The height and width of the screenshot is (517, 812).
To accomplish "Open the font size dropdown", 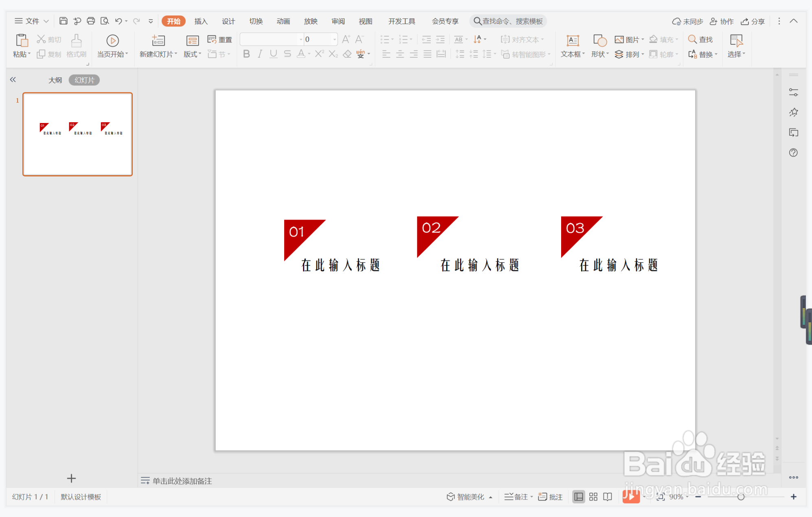I will [334, 40].
